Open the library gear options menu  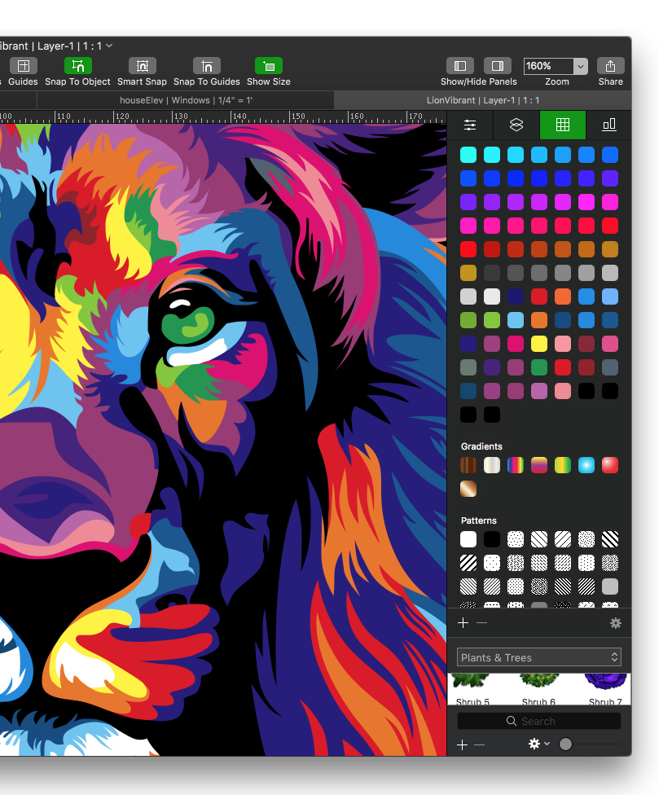pos(538,744)
